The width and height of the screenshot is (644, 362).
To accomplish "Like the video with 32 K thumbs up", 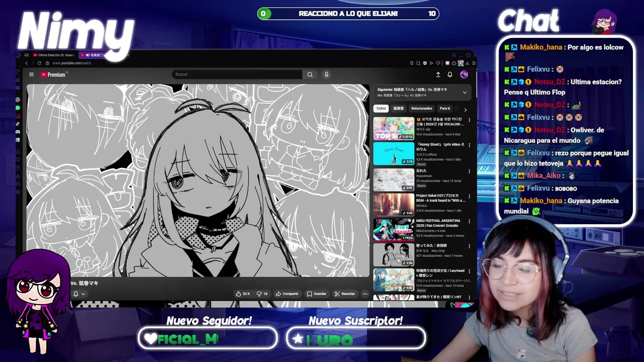I will 243,294.
